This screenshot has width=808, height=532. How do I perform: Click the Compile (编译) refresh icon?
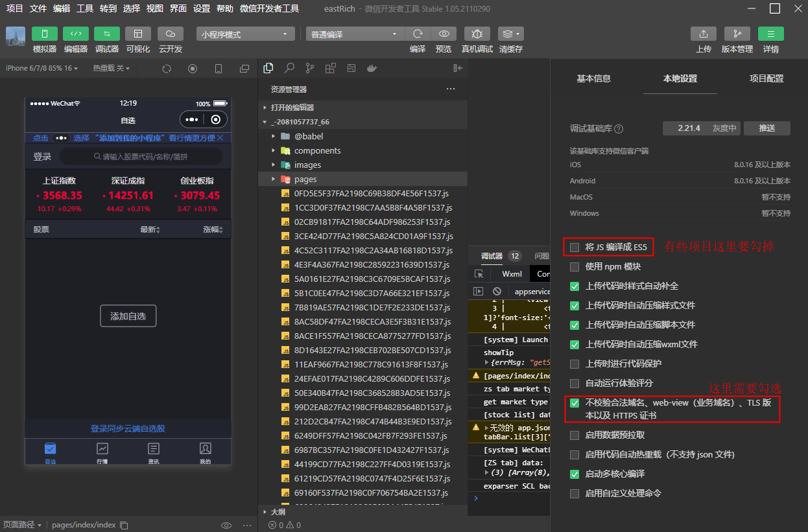click(x=418, y=34)
